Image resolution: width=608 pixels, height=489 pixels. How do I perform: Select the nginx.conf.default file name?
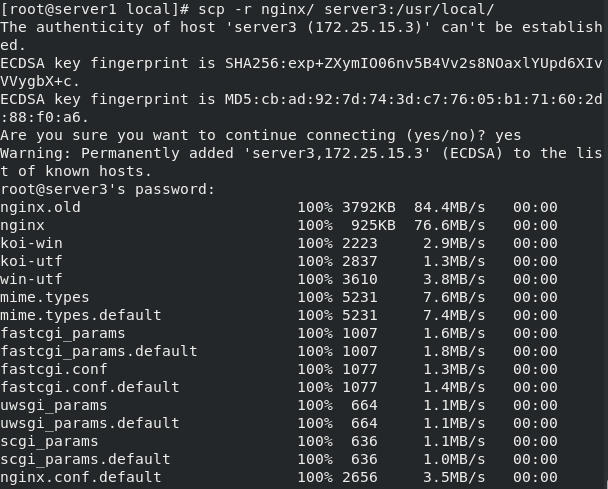click(x=81, y=477)
